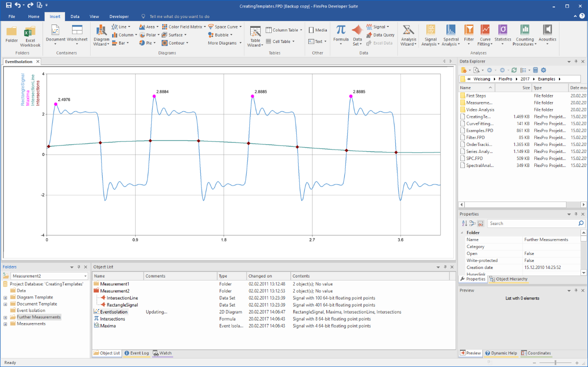Sort properties alphabetically in Properties panel
Image resolution: width=588 pixels, height=367 pixels.
[464, 223]
